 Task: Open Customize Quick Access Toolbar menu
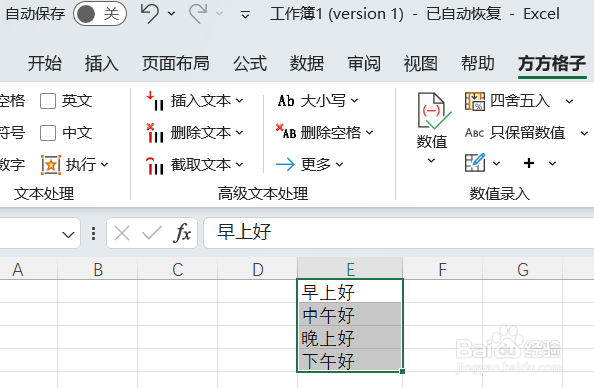coord(245,15)
